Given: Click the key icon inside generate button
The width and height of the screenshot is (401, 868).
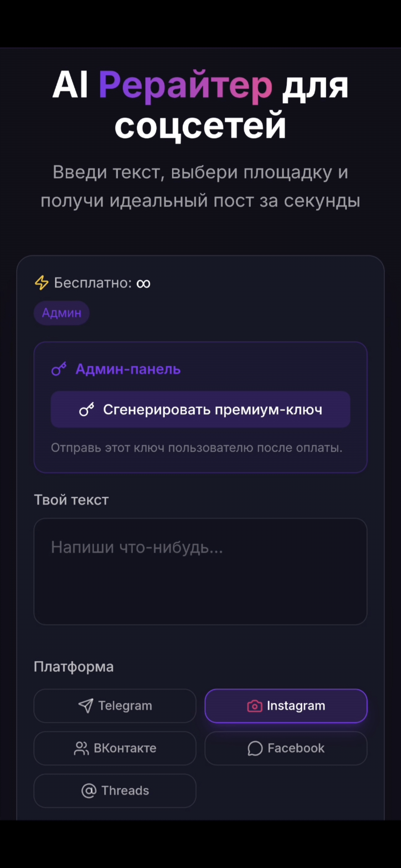Looking at the screenshot, I should pyautogui.click(x=87, y=409).
